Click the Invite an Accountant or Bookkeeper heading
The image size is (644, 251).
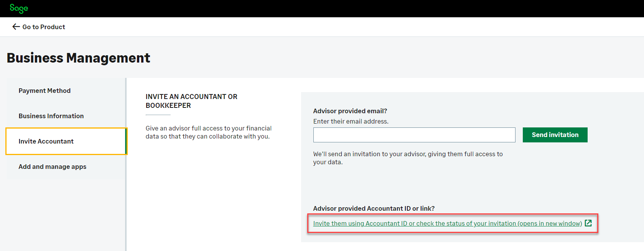tap(191, 101)
